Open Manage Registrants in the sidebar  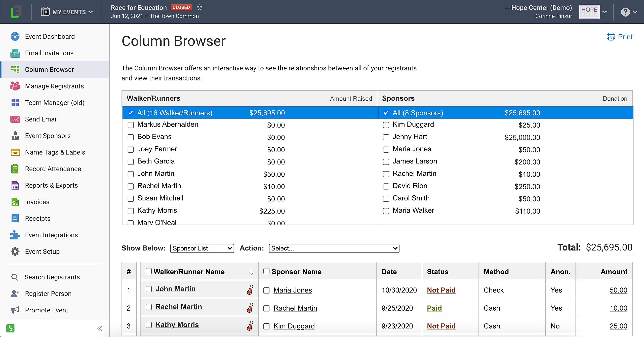pyautogui.click(x=54, y=86)
